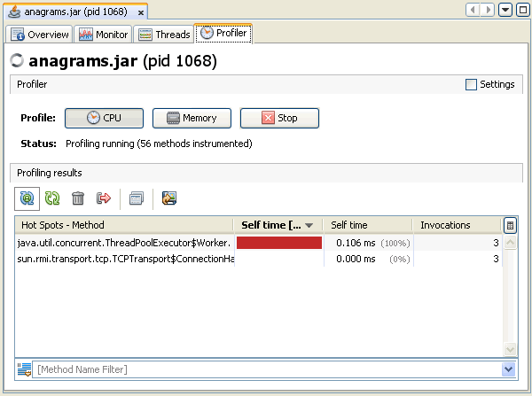This screenshot has width=532, height=396.
Task: Enable the Settings checkbox
Action: point(471,85)
